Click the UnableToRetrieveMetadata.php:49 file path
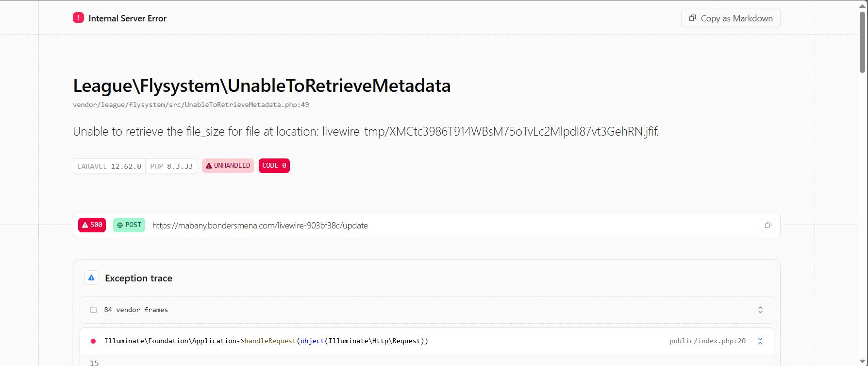The height and width of the screenshot is (366, 868). click(x=191, y=105)
